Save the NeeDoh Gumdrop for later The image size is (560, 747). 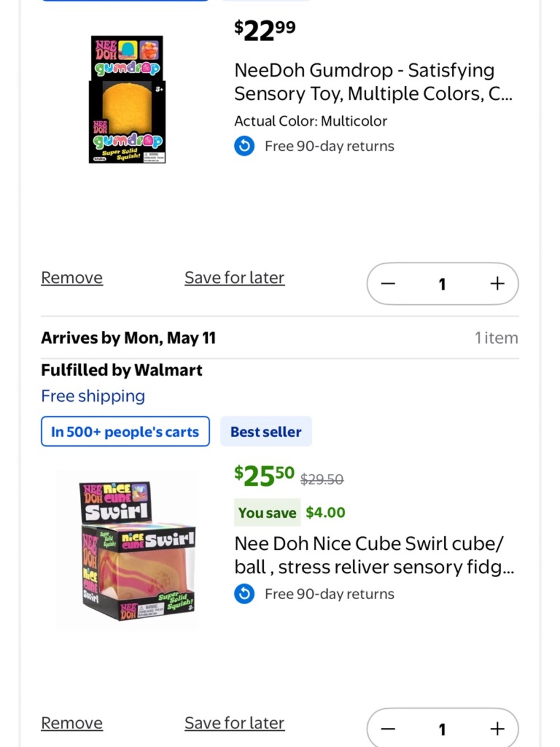click(x=235, y=278)
